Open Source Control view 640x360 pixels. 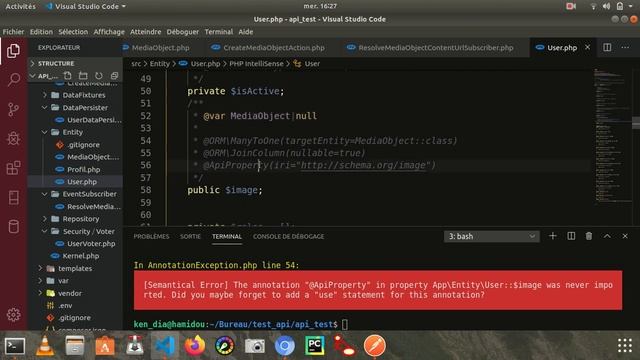(13, 109)
